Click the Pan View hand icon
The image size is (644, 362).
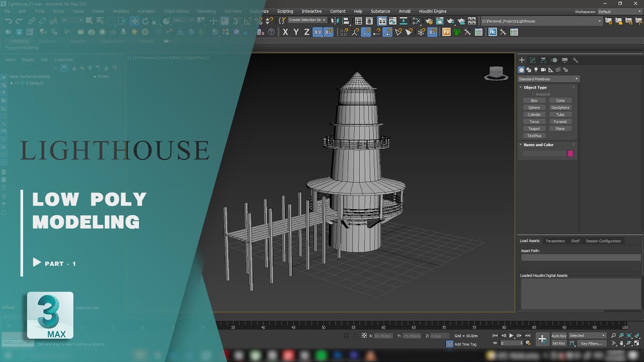pyautogui.click(x=621, y=343)
